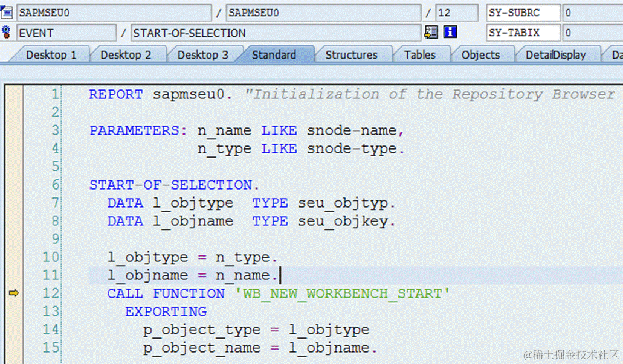Click the SY-SUBRC value field showing 0
The image size is (623, 364).
[x=592, y=13]
